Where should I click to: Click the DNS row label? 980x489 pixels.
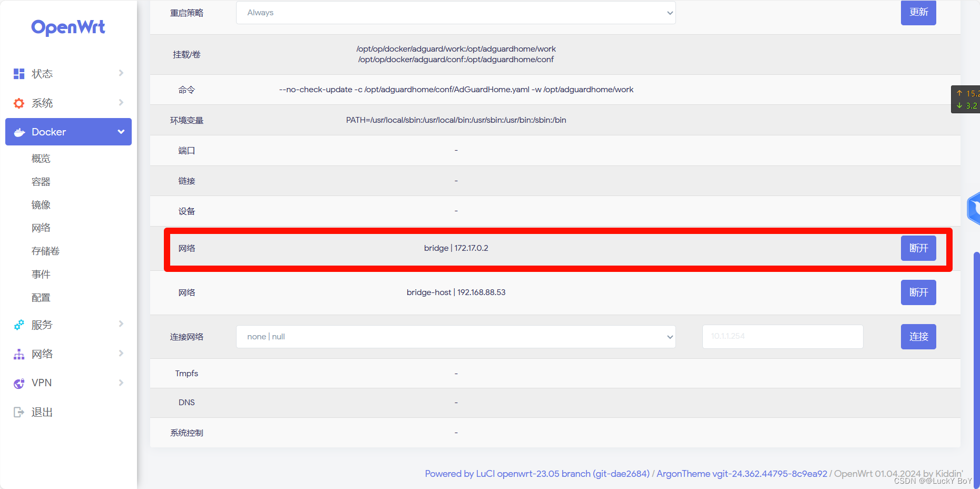tap(187, 403)
